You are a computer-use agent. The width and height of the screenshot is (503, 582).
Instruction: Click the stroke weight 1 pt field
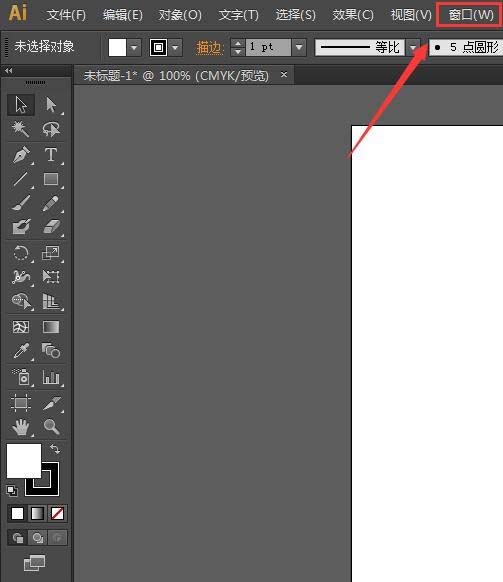click(x=268, y=48)
